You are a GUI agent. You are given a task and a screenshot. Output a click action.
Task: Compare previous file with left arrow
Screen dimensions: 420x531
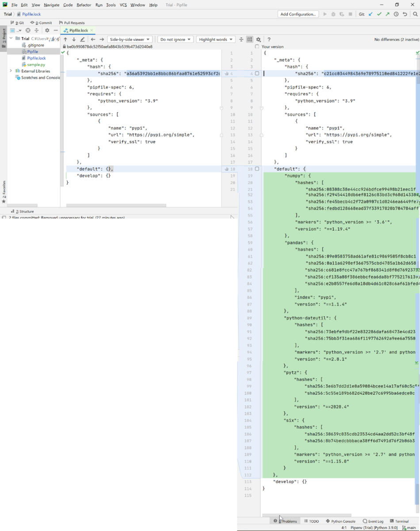[93, 39]
